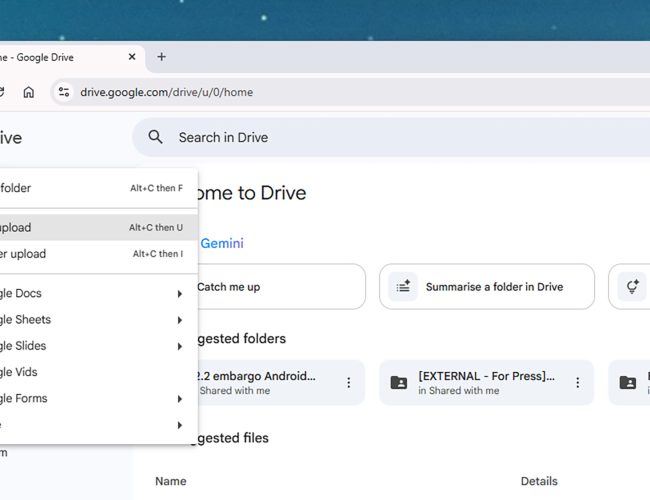The image size is (650, 500).
Task: Click the lightbulb sparkle suggestion icon
Action: click(632, 286)
